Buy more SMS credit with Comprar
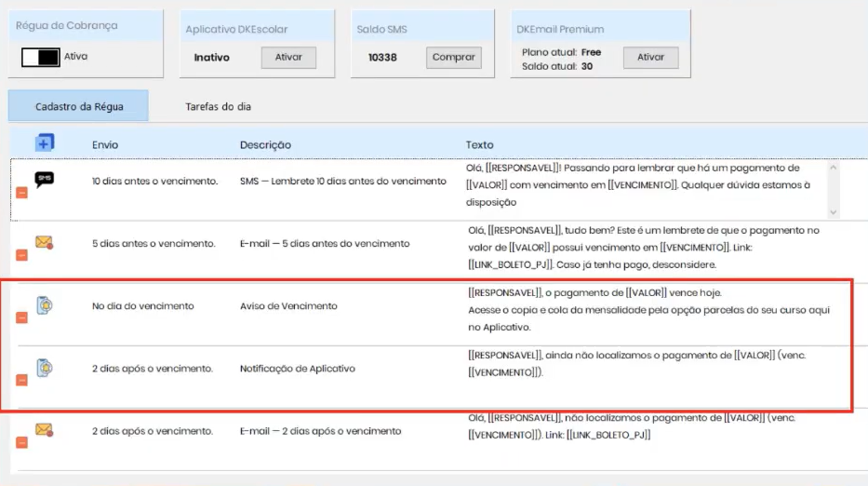Viewport: 868px width, 486px height. pos(453,57)
